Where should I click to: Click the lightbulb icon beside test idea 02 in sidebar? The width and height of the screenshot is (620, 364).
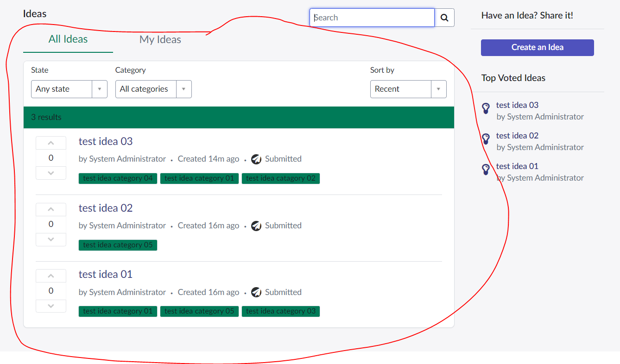point(486,139)
